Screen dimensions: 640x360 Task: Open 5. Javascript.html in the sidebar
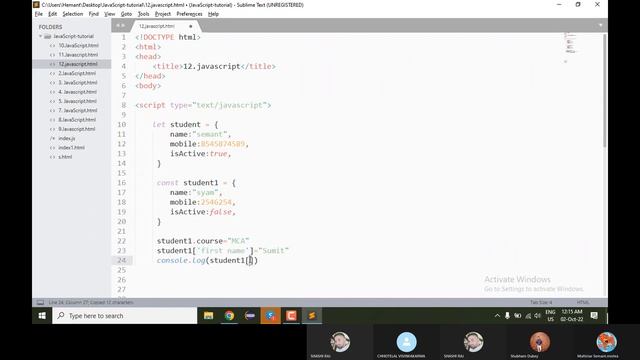click(x=78, y=101)
